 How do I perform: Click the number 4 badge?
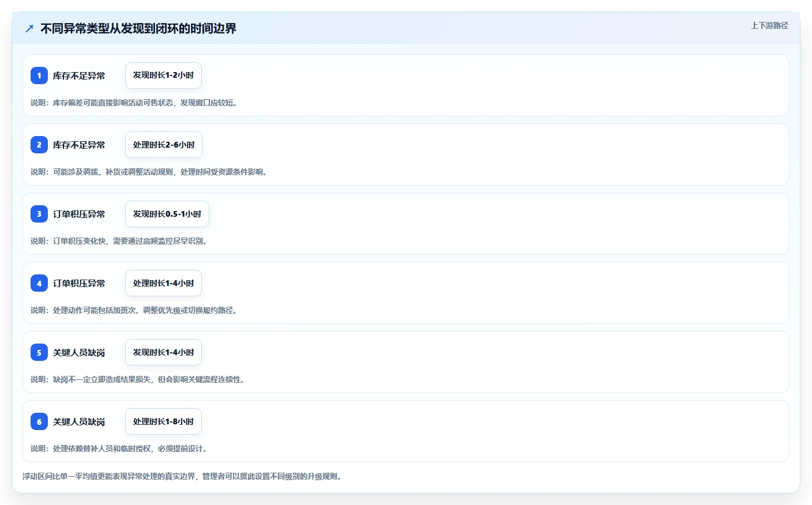(x=39, y=283)
